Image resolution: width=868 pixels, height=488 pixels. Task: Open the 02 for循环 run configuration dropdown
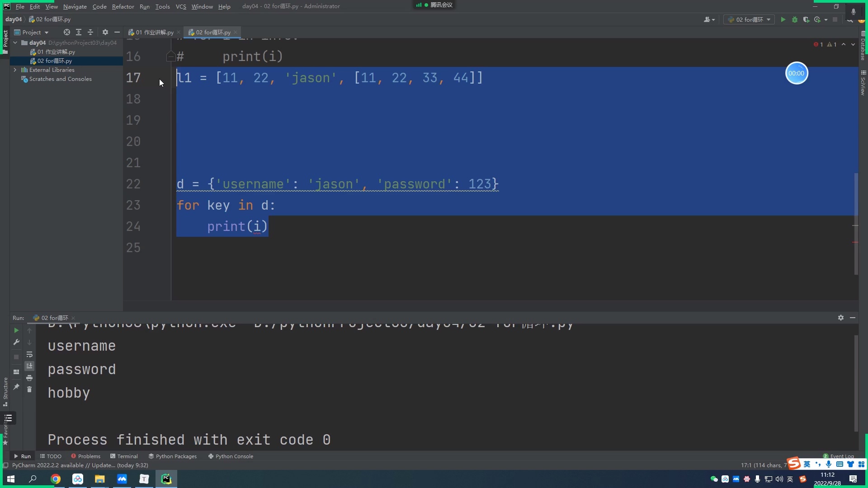[x=749, y=19]
